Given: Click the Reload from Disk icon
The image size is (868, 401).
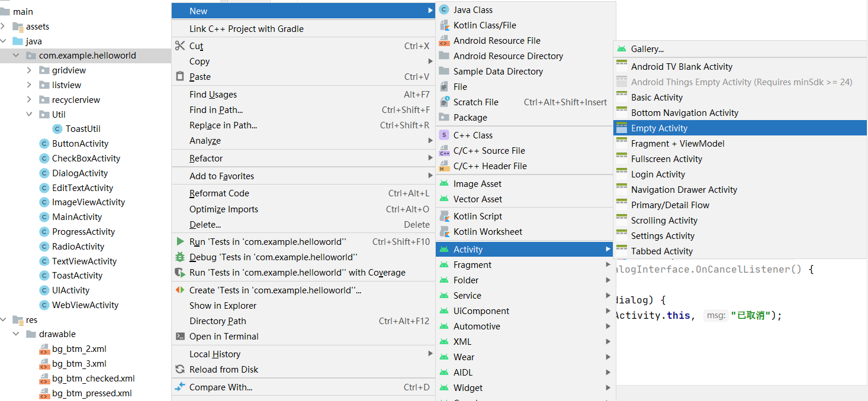Looking at the screenshot, I should click(180, 369).
